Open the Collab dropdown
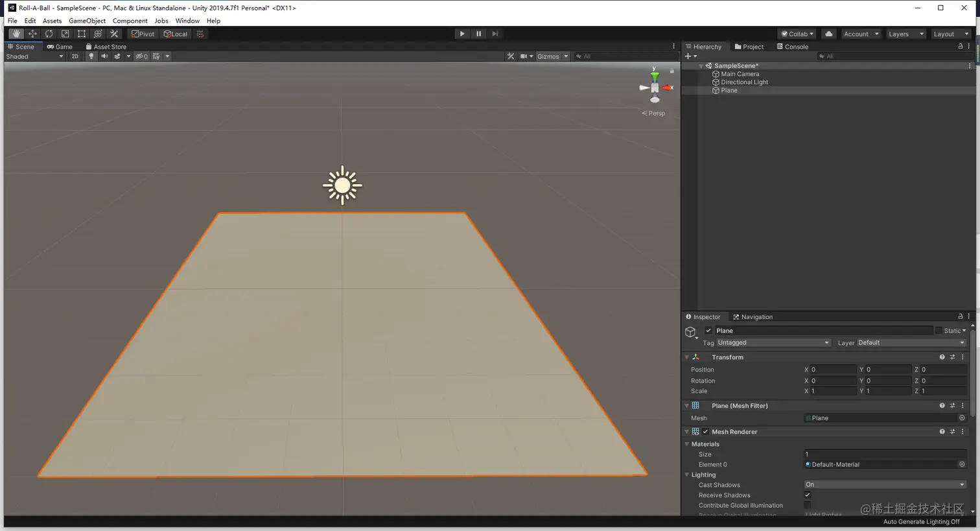The width and height of the screenshot is (980, 531). click(x=797, y=34)
